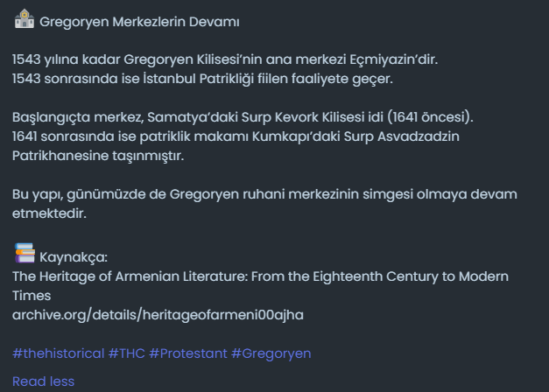Select the #Protestant hashtag

click(188, 353)
